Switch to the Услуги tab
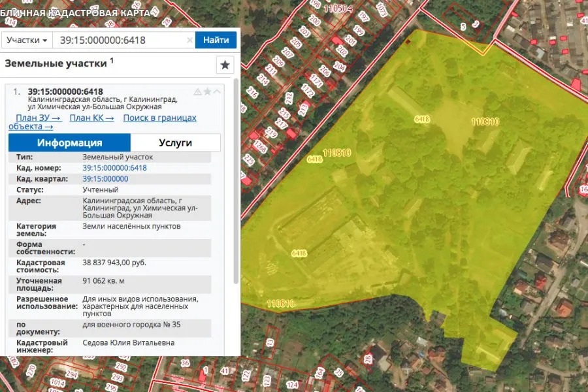This screenshot has height=392, width=588. click(x=176, y=142)
